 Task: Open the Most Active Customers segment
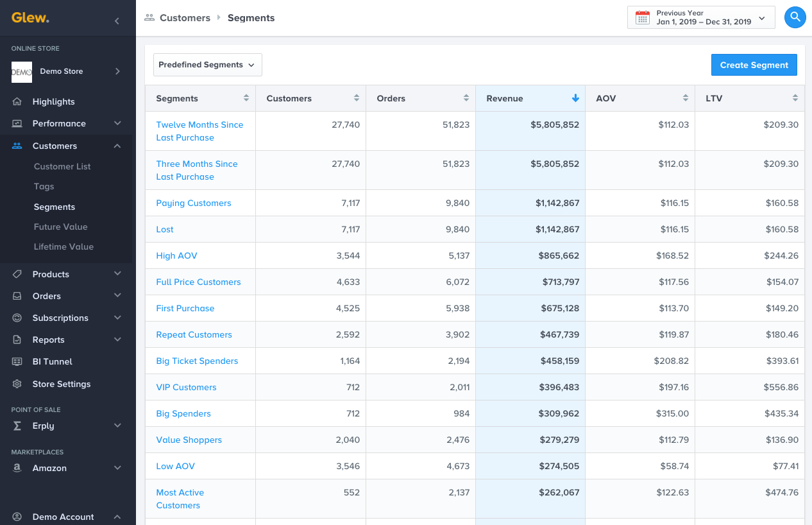tap(180, 499)
